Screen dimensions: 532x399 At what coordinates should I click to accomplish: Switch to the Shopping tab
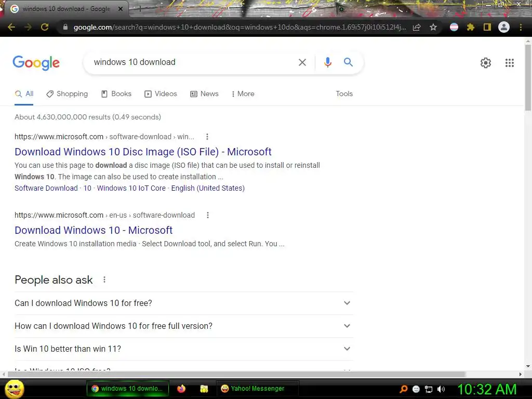(67, 94)
